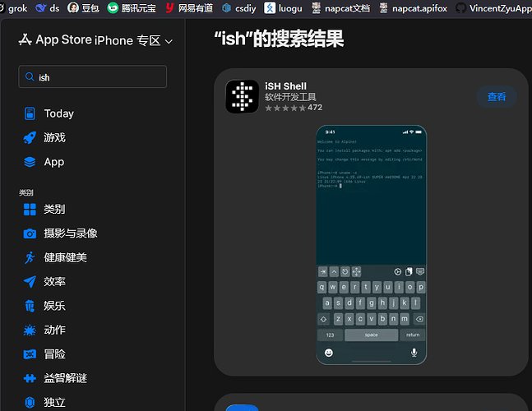Select the 独立 category
This screenshot has width=532, height=411.
tap(54, 403)
